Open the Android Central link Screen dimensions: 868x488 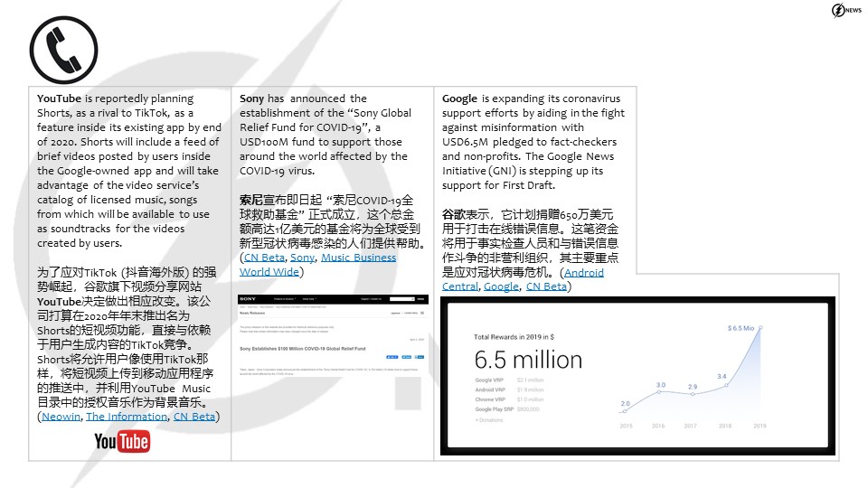pos(523,279)
